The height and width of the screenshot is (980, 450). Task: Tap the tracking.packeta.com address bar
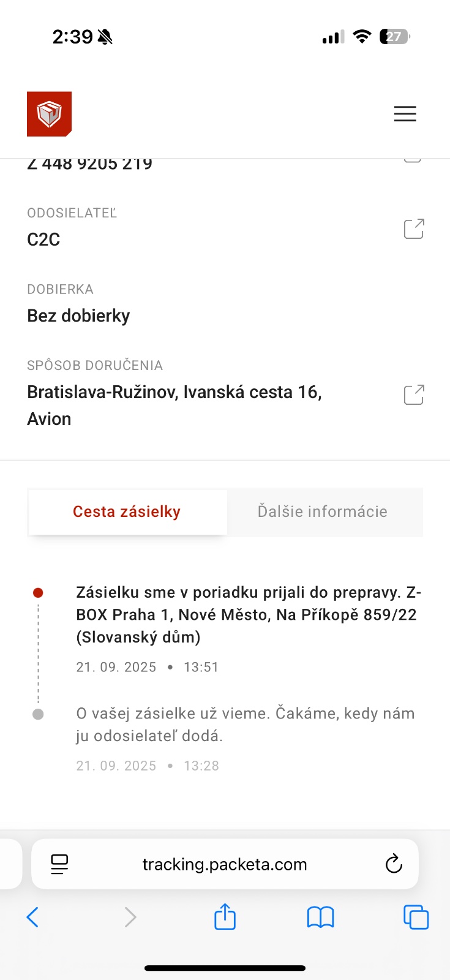coord(225,864)
